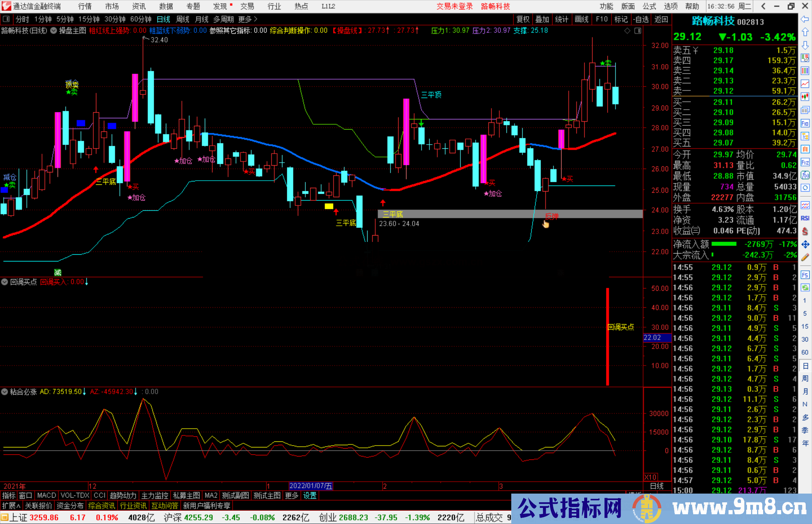The width and height of the screenshot is (812, 524).
Task: Click the 复权 button
Action: [523, 19]
